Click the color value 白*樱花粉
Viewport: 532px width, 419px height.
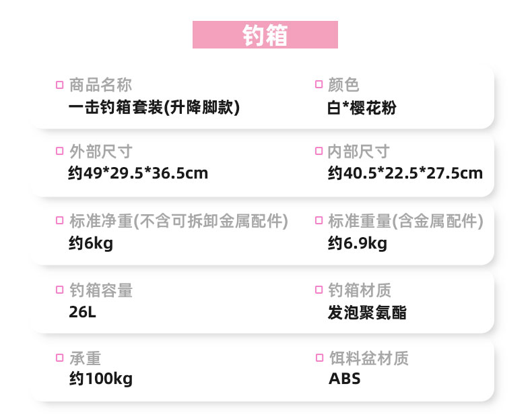tap(362, 107)
